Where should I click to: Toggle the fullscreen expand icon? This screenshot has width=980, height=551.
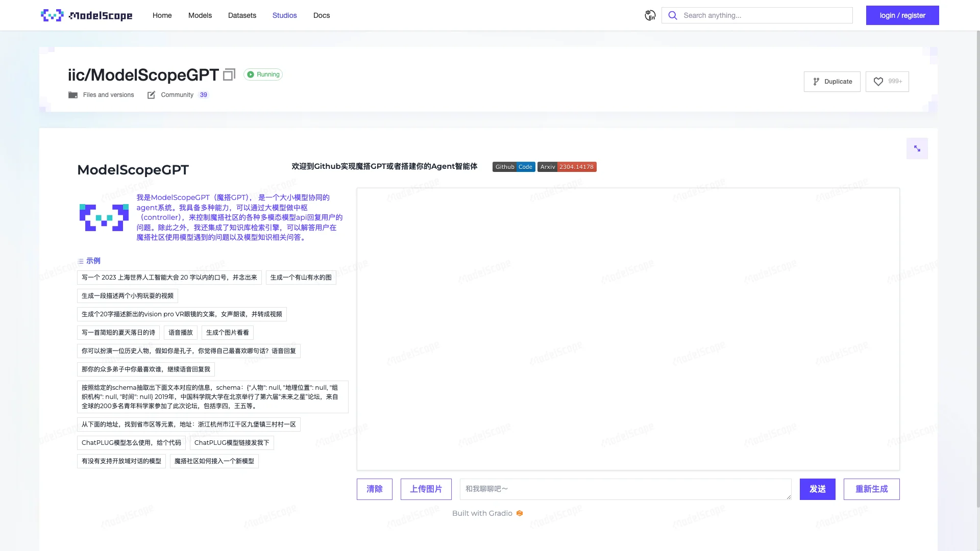(x=917, y=148)
